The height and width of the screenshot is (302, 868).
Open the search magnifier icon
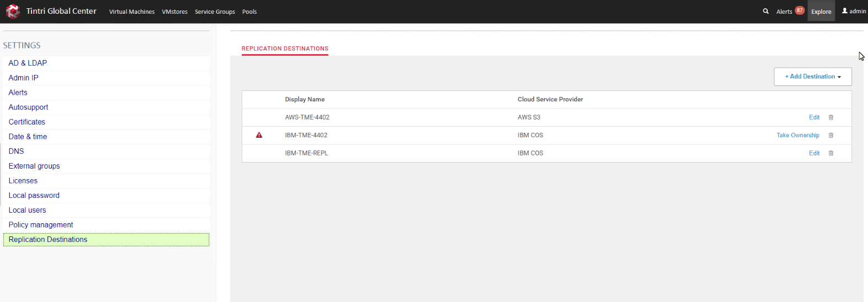pyautogui.click(x=766, y=11)
